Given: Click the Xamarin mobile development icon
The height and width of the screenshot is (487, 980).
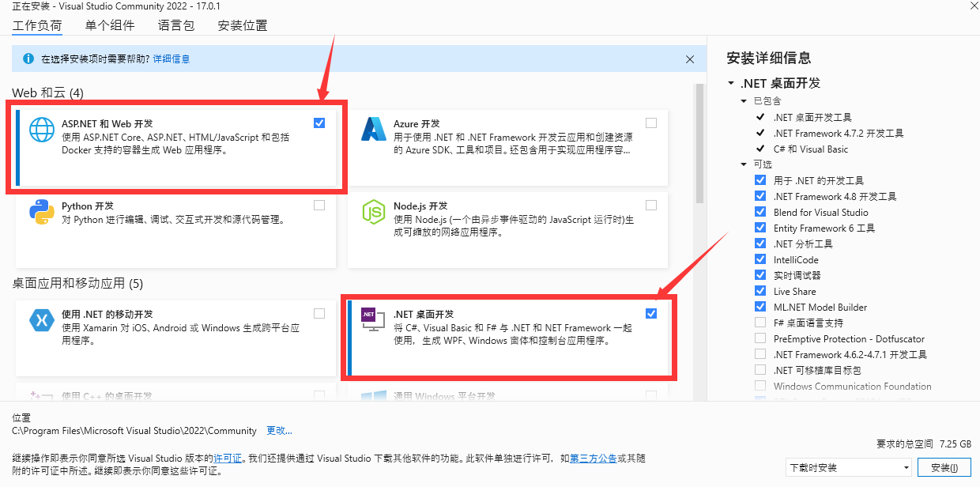Looking at the screenshot, I should 41,320.
